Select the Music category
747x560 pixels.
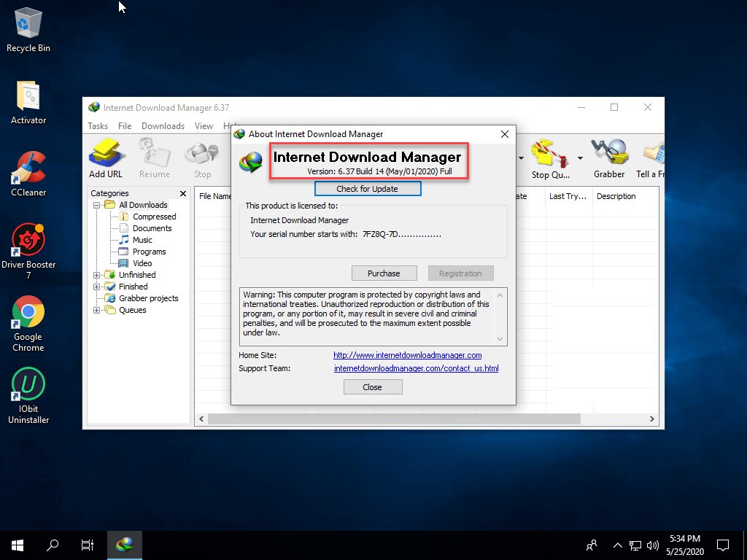(x=142, y=240)
